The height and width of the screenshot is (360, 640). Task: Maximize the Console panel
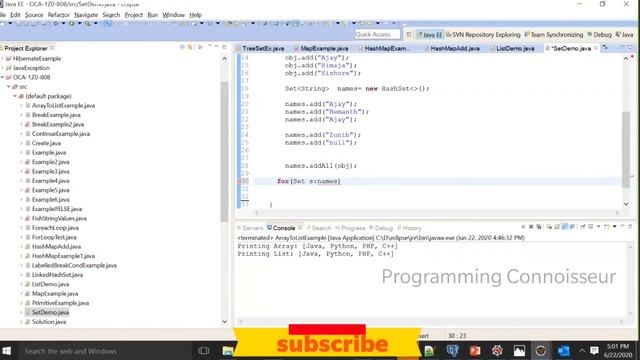click(x=630, y=226)
